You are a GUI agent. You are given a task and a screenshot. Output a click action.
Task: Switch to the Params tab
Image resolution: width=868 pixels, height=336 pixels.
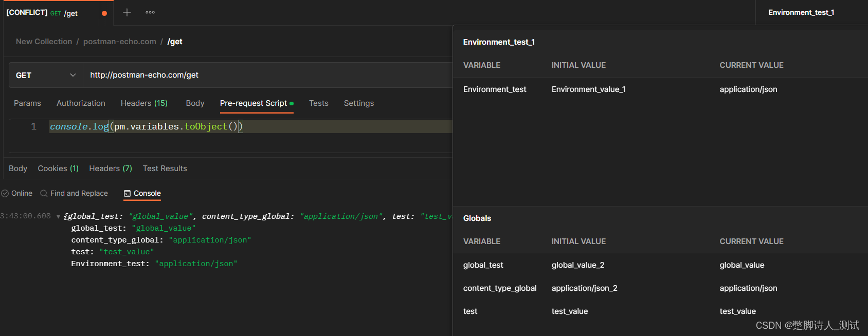pos(27,103)
